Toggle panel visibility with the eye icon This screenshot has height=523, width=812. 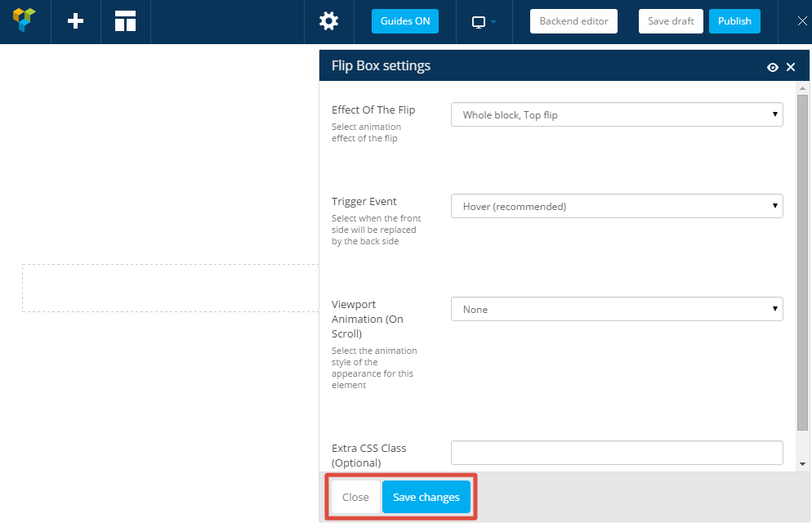[772, 67]
